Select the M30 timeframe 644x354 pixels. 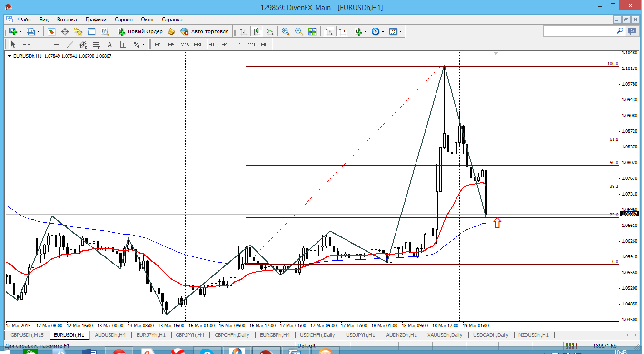198,44
